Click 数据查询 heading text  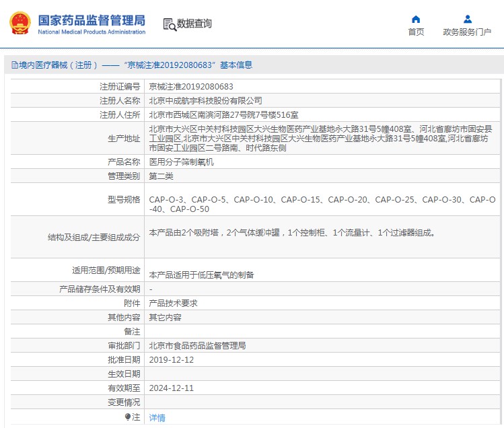click(x=194, y=24)
